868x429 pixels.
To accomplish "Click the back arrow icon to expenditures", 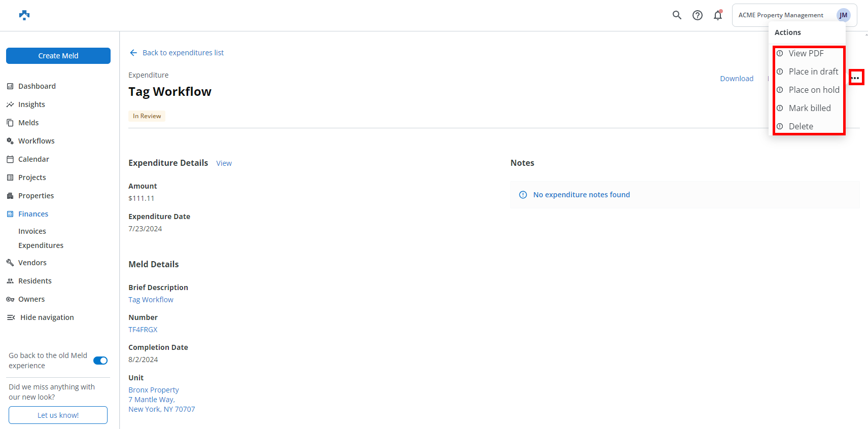I will pos(133,53).
